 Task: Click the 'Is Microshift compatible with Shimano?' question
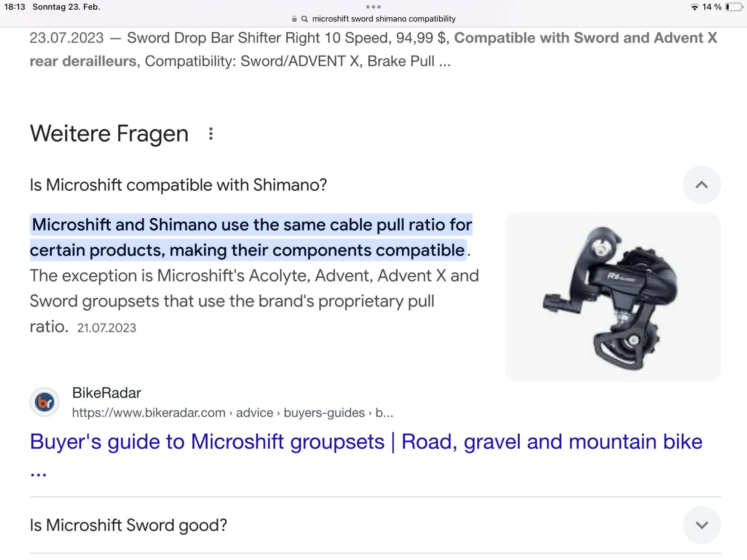coord(179,185)
